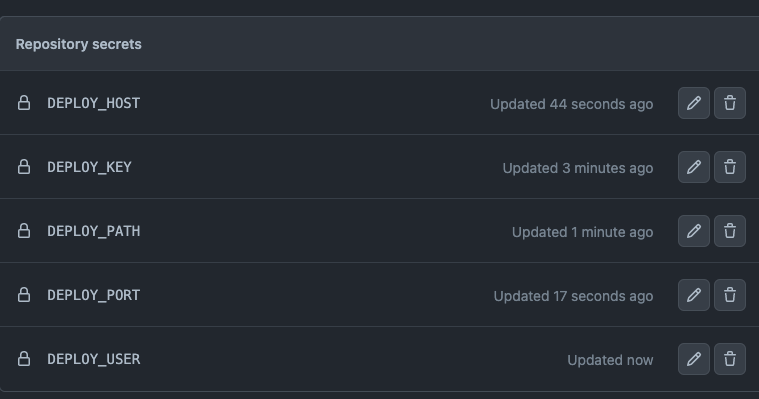Select the DEPLOY_HOST secret name

coord(93,103)
